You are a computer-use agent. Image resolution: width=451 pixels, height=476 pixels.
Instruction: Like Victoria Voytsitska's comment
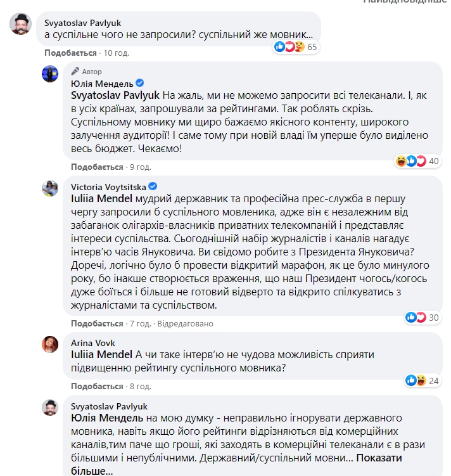(97, 323)
